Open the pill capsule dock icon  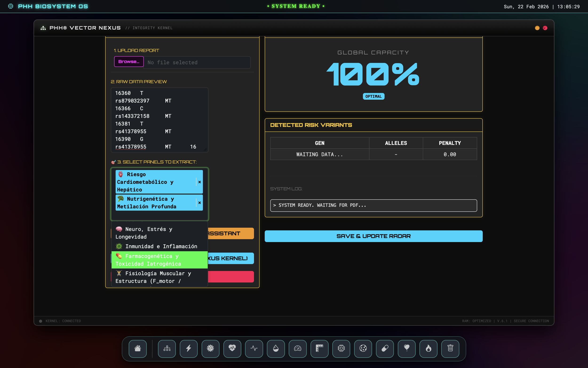(x=385, y=348)
